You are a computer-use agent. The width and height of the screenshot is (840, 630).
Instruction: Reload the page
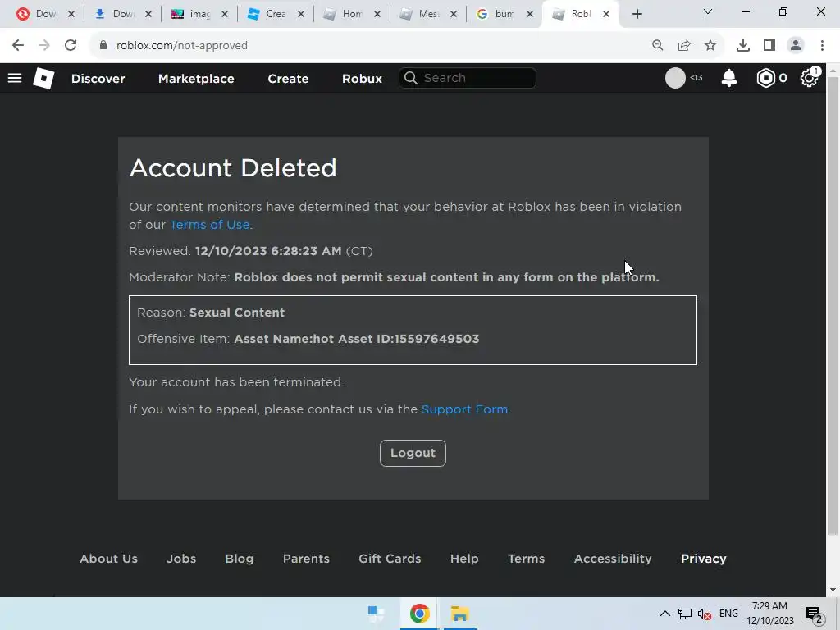click(71, 46)
